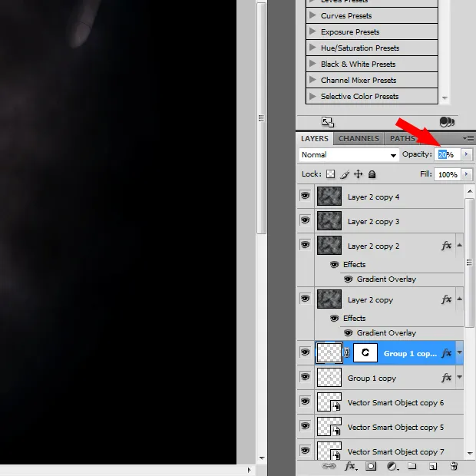This screenshot has height=476, width=476.
Task: Hide the Layer 2 copy 4 layer
Action: 305,197
